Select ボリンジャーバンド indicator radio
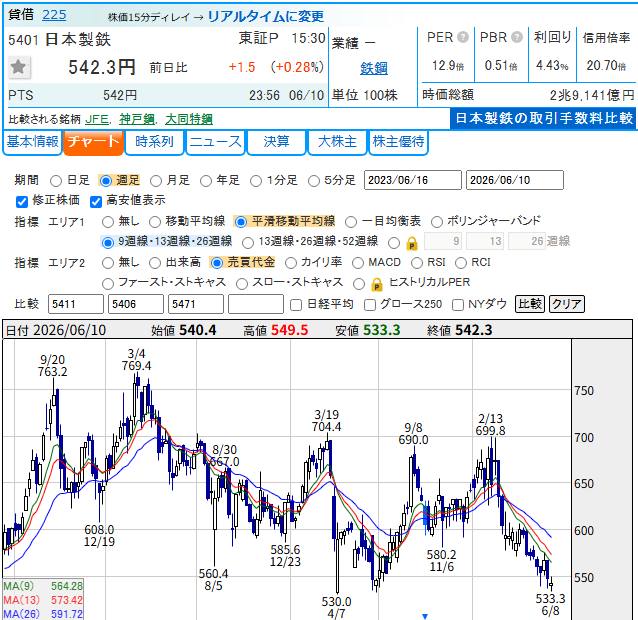The height and width of the screenshot is (620, 638). click(x=437, y=222)
